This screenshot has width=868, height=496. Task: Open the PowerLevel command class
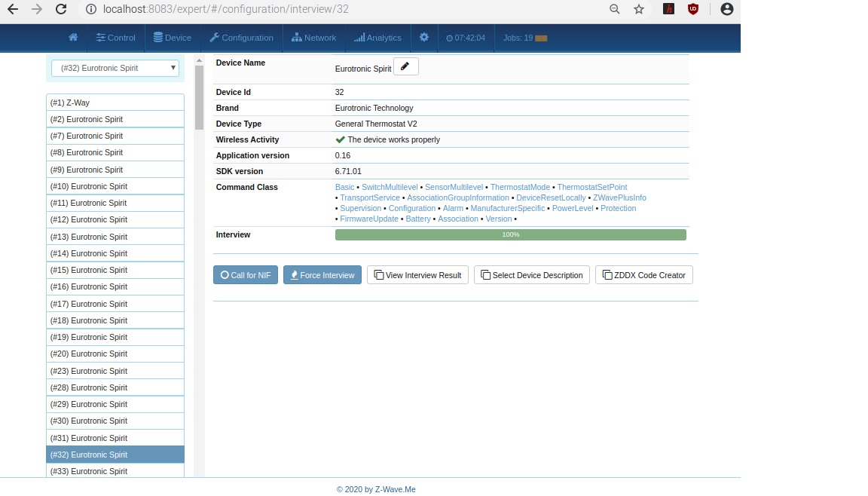point(573,208)
